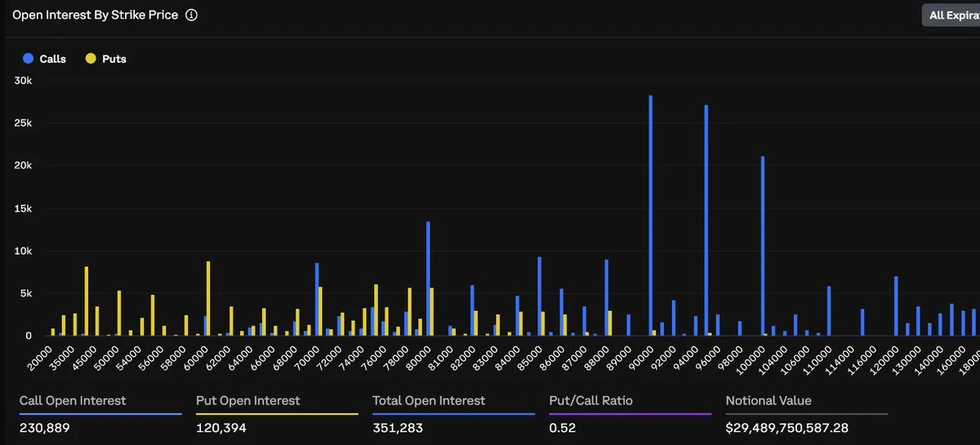Toggle the Calls series in the legend
This screenshot has height=445, width=980.
(x=45, y=59)
